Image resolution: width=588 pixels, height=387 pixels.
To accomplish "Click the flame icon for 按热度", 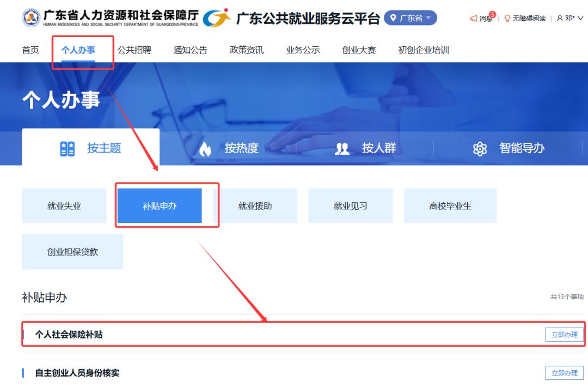I will (x=205, y=148).
